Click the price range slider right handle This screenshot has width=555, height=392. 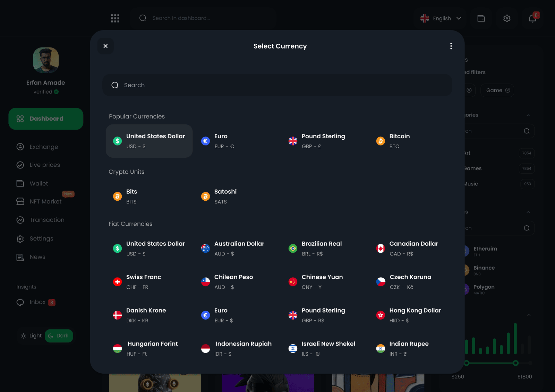point(516,363)
